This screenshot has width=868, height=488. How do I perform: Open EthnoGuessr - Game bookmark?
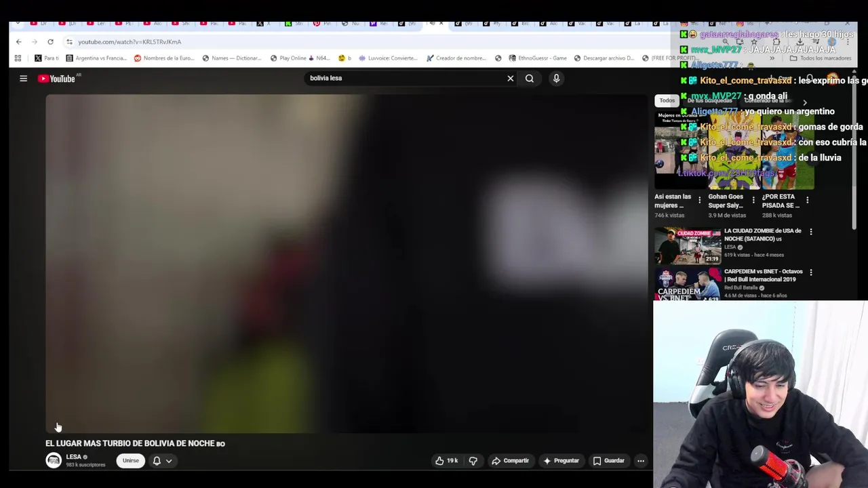(x=537, y=58)
